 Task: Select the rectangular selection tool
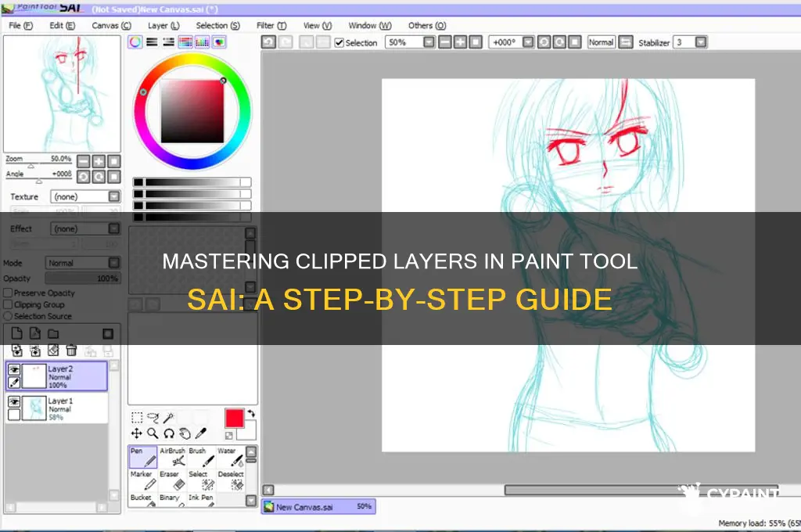pos(137,418)
